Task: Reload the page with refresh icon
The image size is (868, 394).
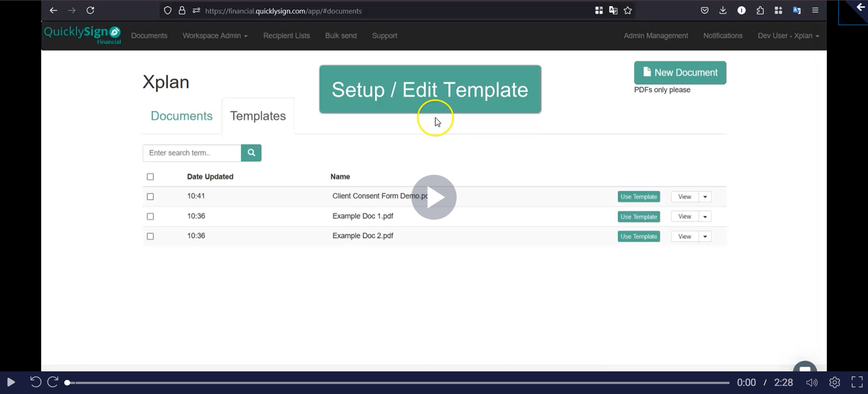Action: tap(91, 10)
